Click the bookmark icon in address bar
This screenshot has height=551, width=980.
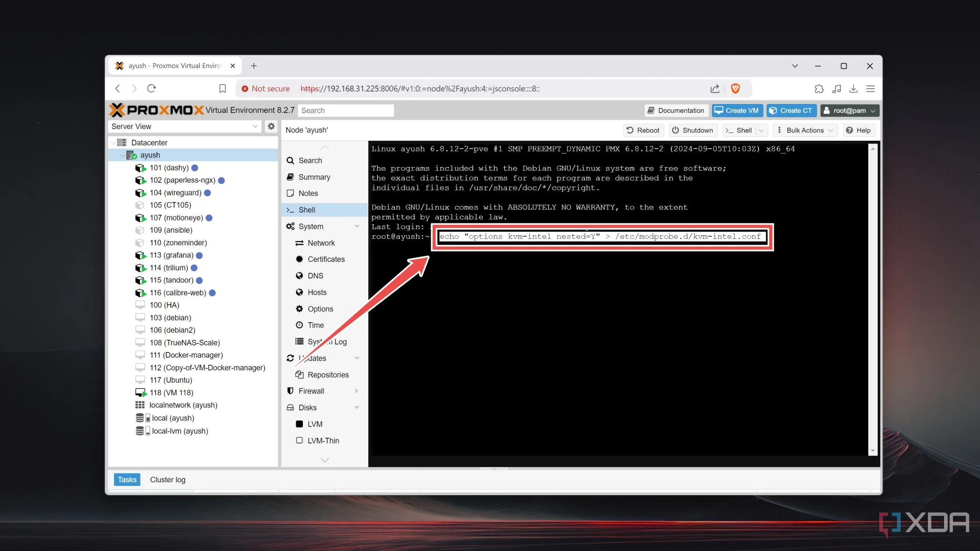[x=222, y=89]
